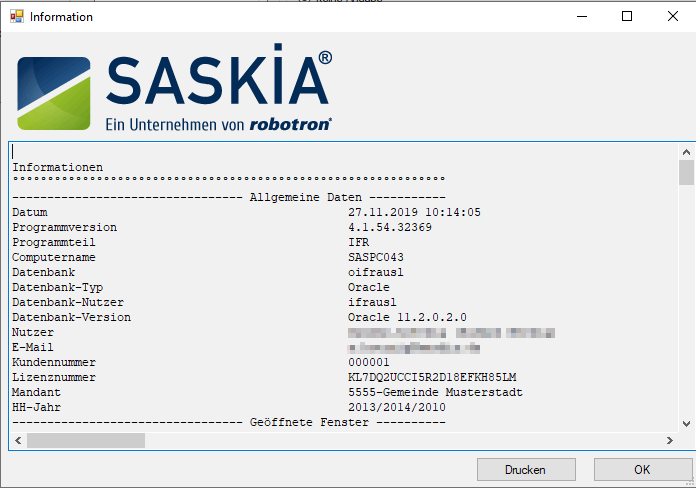Click the horizontal scrollbar thumb
696x488 pixels.
85,440
